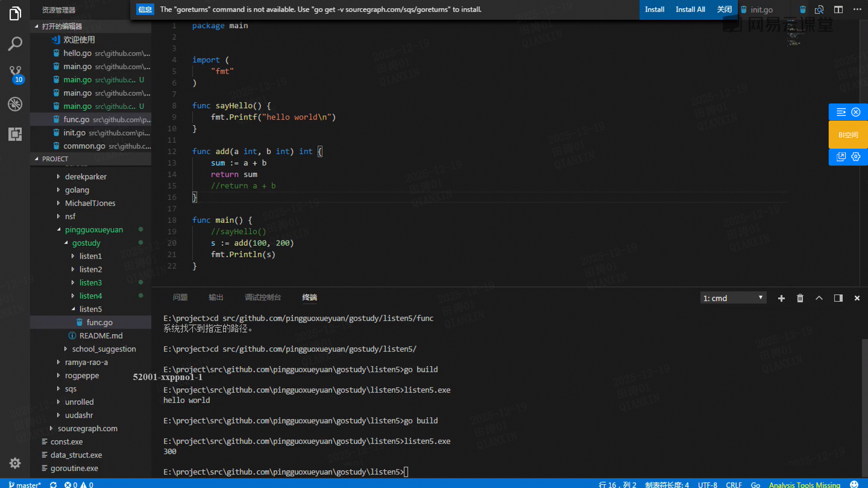
Task: Split the editor using the layout icon
Action: pos(838,9)
